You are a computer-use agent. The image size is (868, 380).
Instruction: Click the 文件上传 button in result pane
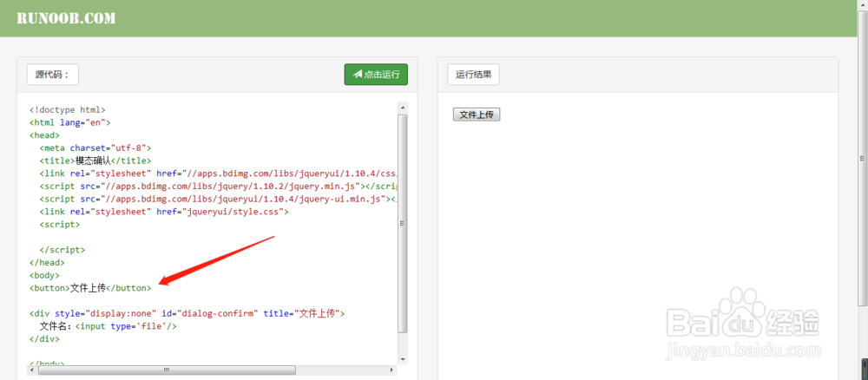click(477, 115)
